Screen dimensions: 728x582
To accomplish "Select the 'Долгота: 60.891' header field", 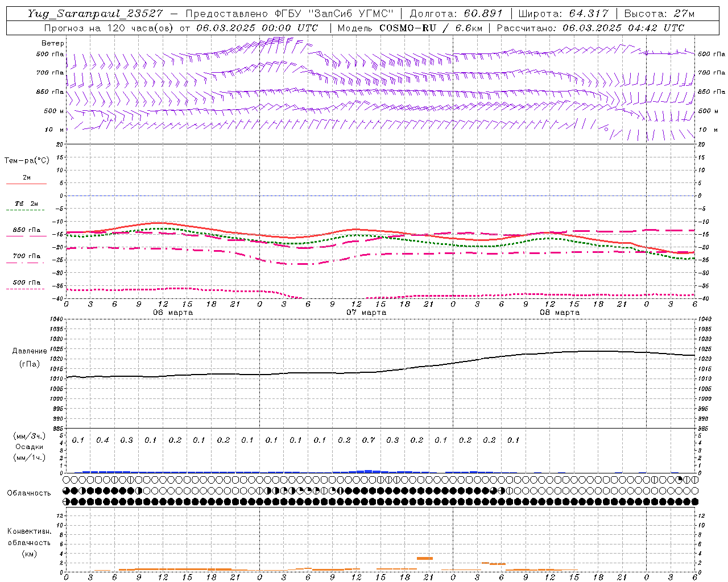I will pos(456,14).
